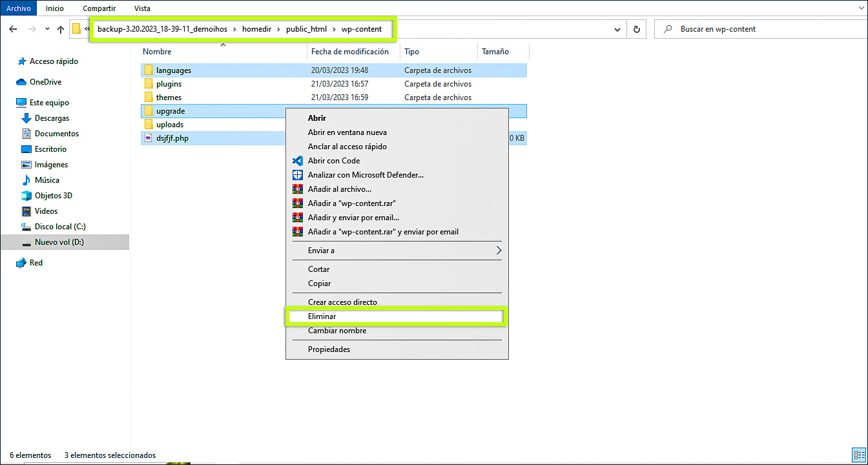868x465 pixels.
Task: Choose Cambiar nombre in context menu
Action: click(397, 331)
